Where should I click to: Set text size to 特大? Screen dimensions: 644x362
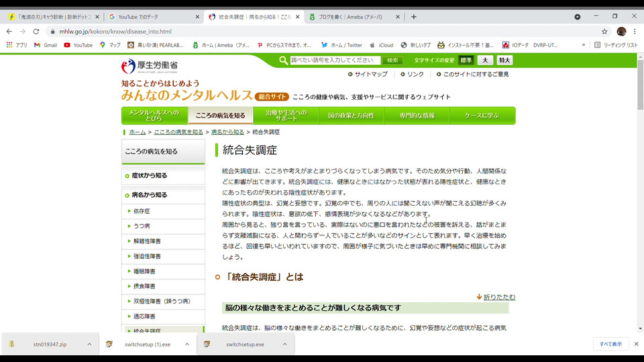click(504, 60)
